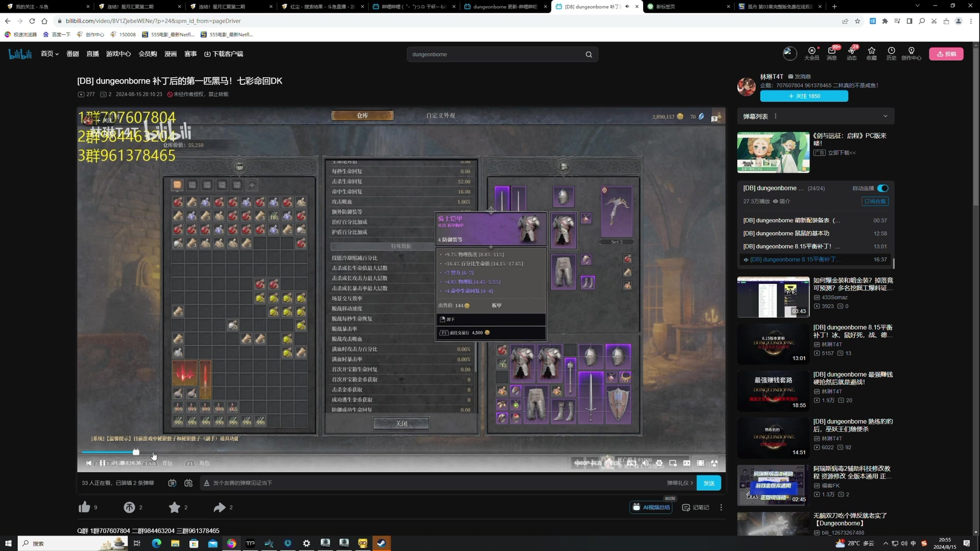980x551 pixels.
Task: Toggle auto-play next switch
Action: coord(883,188)
